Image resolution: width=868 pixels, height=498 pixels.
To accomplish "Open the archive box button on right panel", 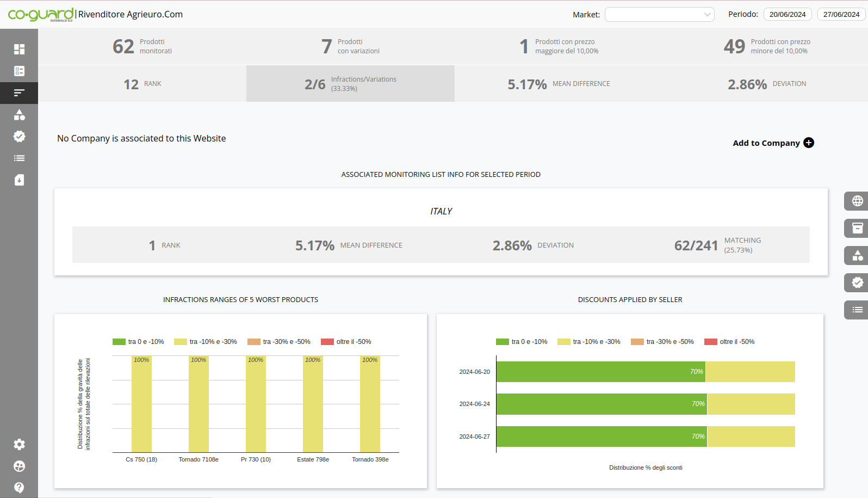I will (x=857, y=228).
